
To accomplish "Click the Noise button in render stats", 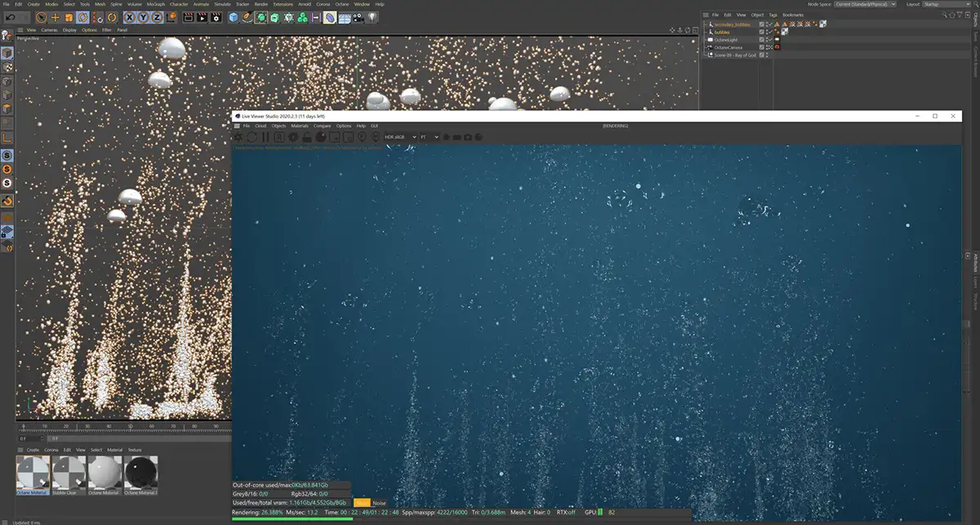I will [x=379, y=503].
